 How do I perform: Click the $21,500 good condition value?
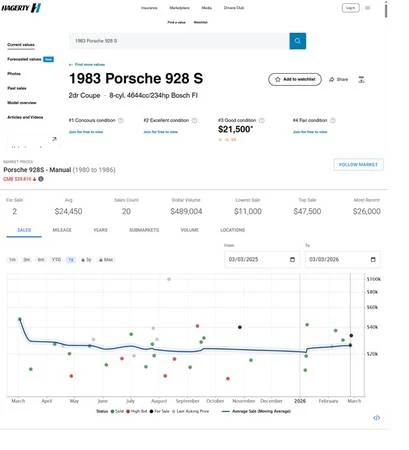(235, 129)
